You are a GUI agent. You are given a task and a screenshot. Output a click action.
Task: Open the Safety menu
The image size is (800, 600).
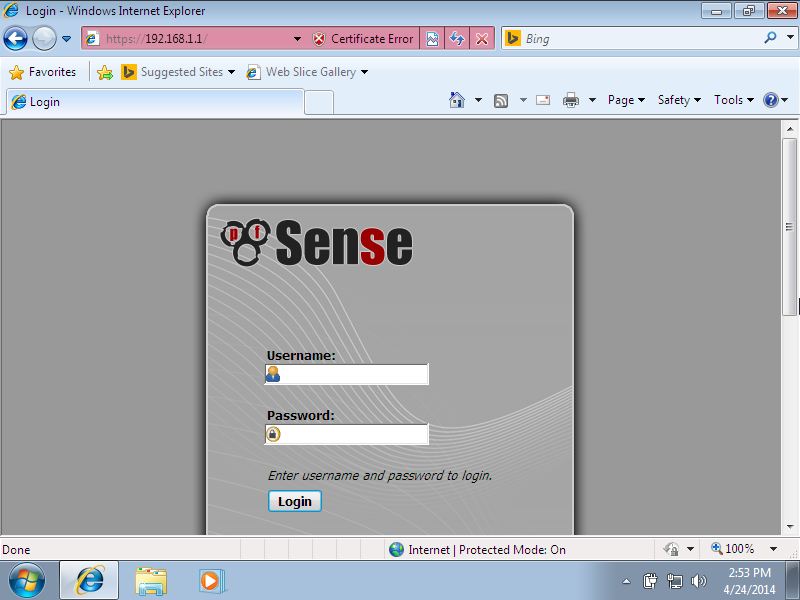point(679,100)
